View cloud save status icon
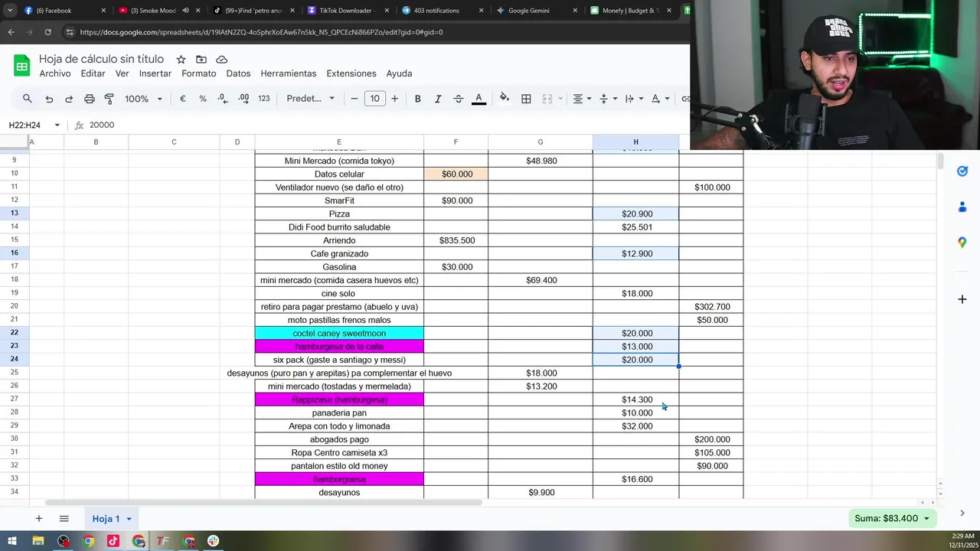This screenshot has height=551, width=980. tap(222, 59)
